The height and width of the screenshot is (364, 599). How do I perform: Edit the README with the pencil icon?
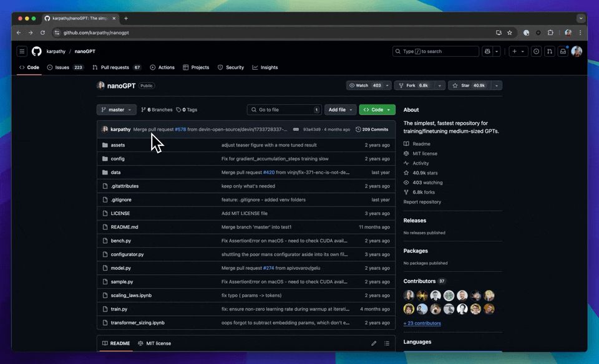point(374,343)
